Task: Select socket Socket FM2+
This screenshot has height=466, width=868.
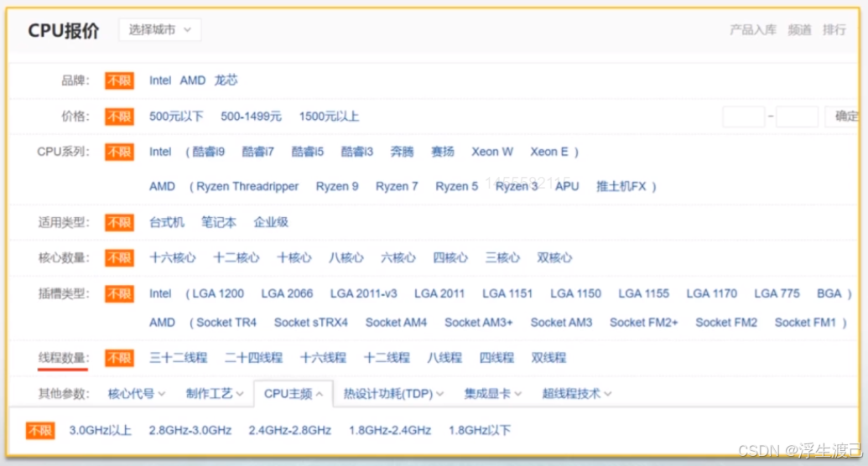Action: pos(643,322)
